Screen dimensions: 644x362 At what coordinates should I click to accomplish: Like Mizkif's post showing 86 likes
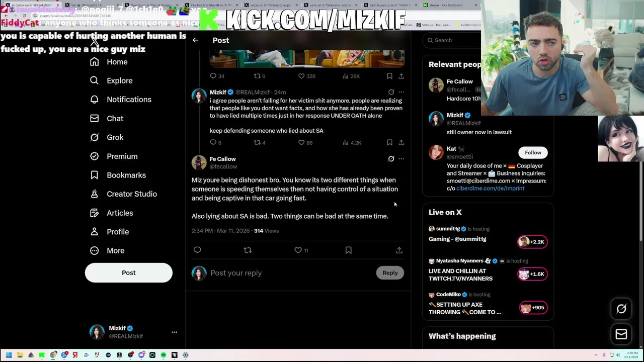305,143
